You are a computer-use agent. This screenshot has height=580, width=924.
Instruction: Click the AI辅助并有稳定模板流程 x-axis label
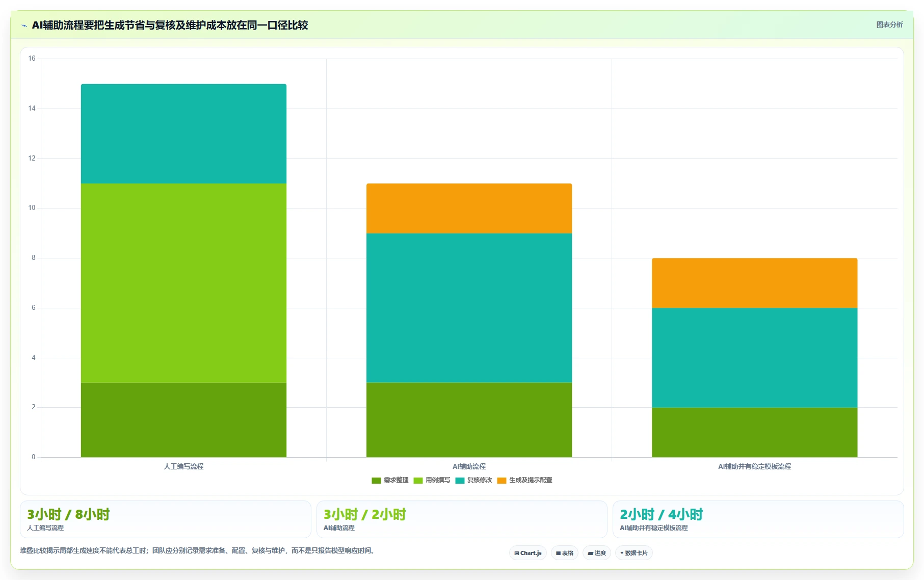(x=754, y=466)
